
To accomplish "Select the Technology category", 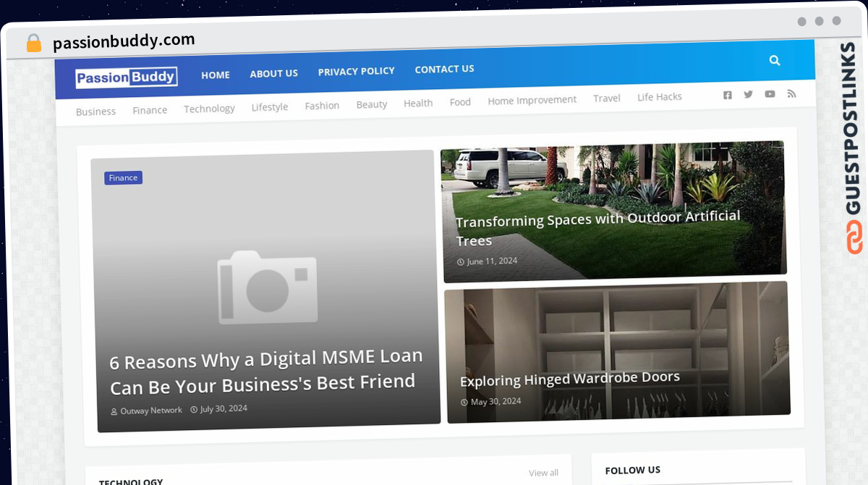I will 209,109.
